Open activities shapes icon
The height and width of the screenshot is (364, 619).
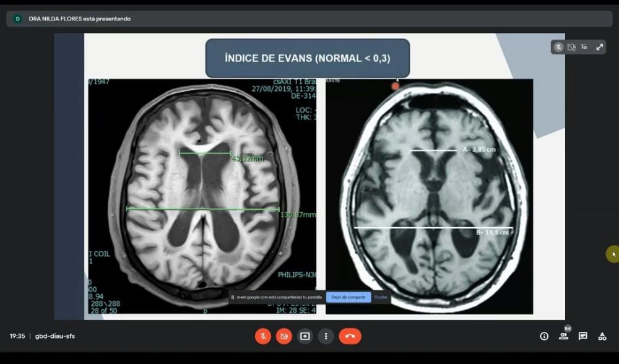[602, 336]
